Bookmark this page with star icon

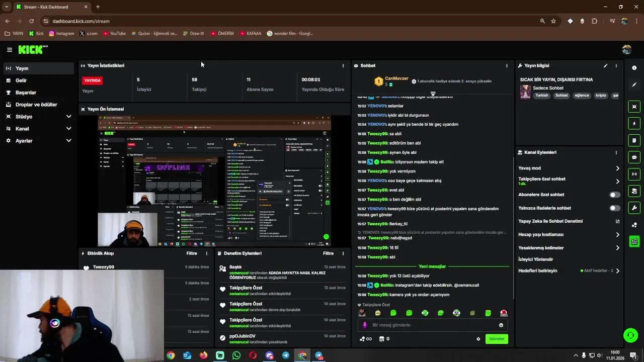point(553,21)
